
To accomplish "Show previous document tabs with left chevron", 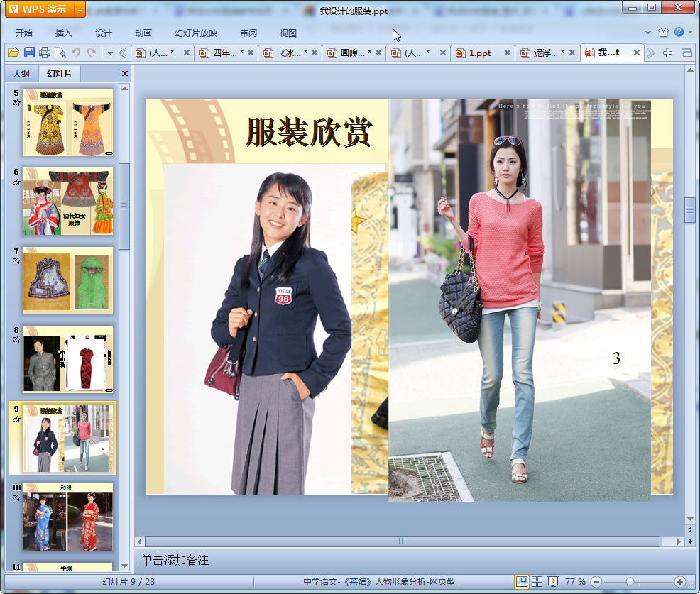I will (124, 53).
